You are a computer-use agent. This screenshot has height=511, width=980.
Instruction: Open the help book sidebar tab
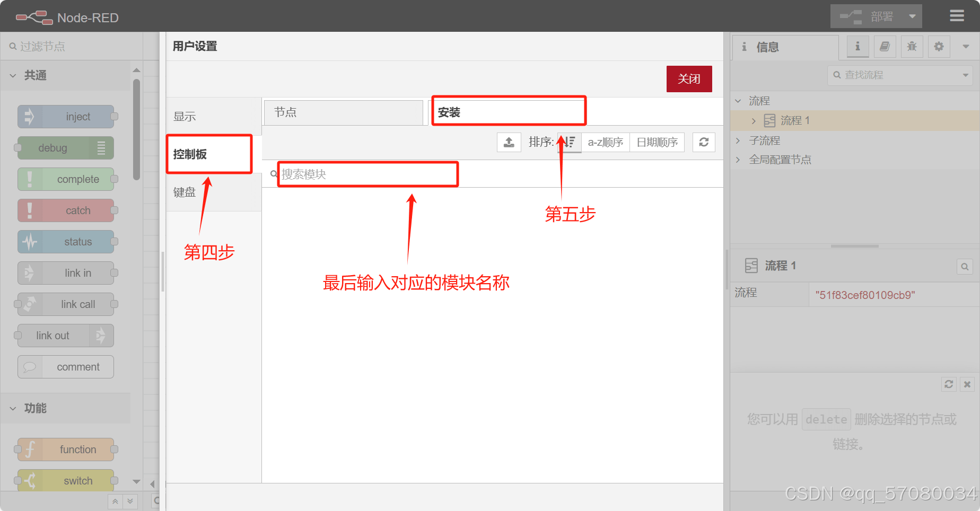[885, 47]
